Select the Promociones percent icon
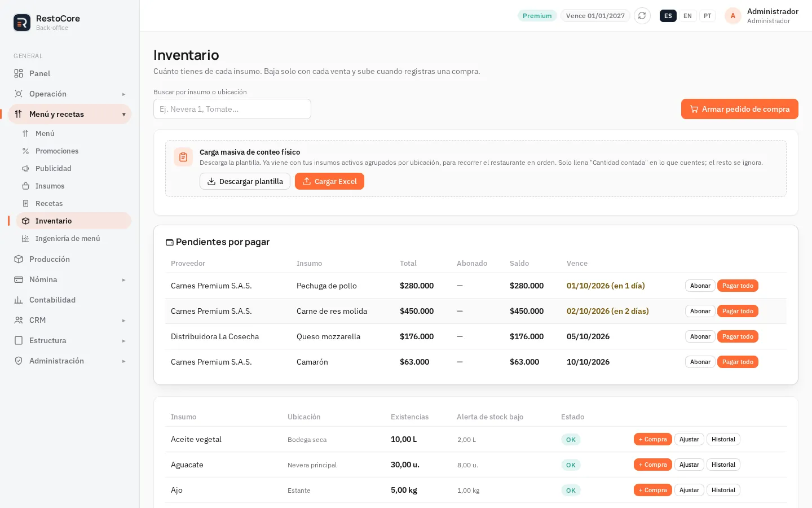Screen dimensions: 812x508 [25, 151]
